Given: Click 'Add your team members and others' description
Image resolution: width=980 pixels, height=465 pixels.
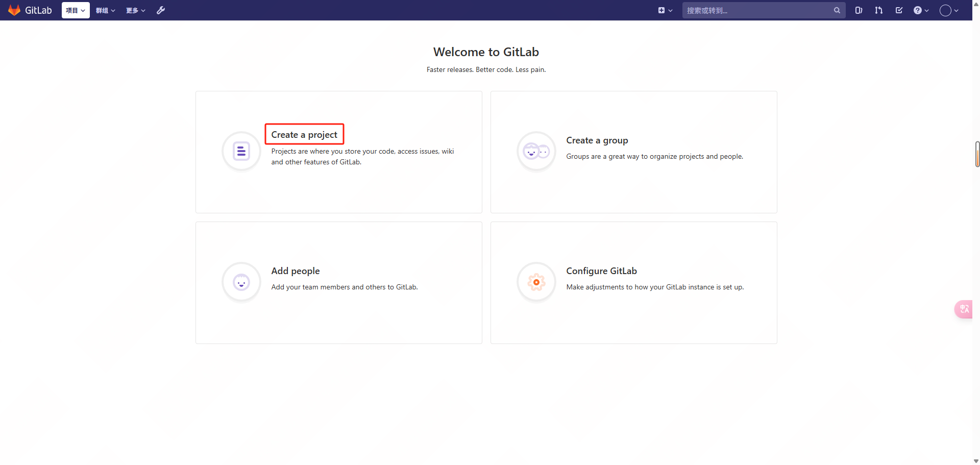Looking at the screenshot, I should tap(345, 287).
